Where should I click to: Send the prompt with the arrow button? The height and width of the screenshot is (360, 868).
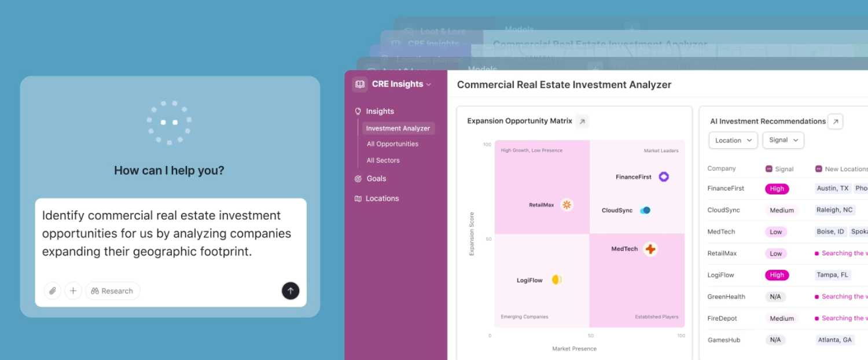coord(290,291)
